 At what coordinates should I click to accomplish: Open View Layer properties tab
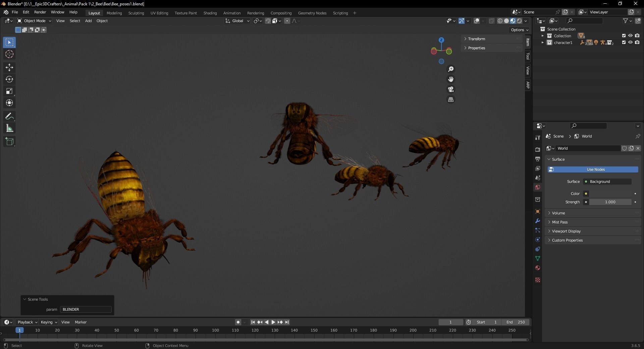pyautogui.click(x=538, y=168)
